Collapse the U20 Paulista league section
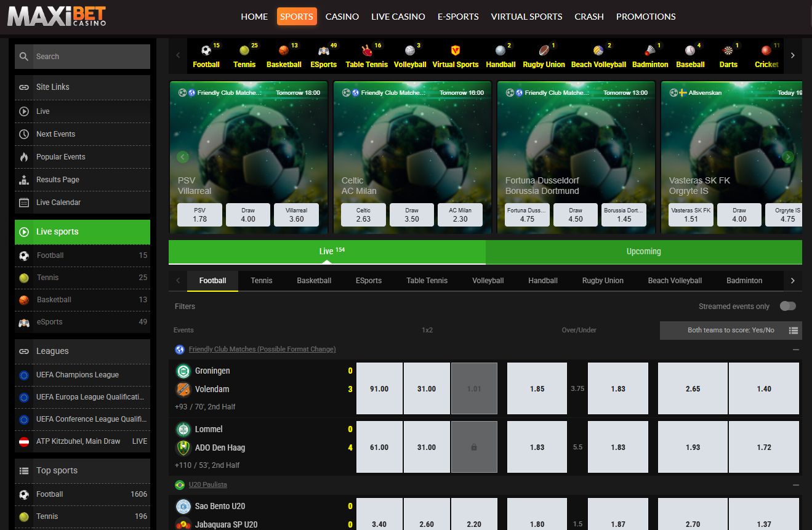This screenshot has width=812, height=530. click(x=796, y=485)
